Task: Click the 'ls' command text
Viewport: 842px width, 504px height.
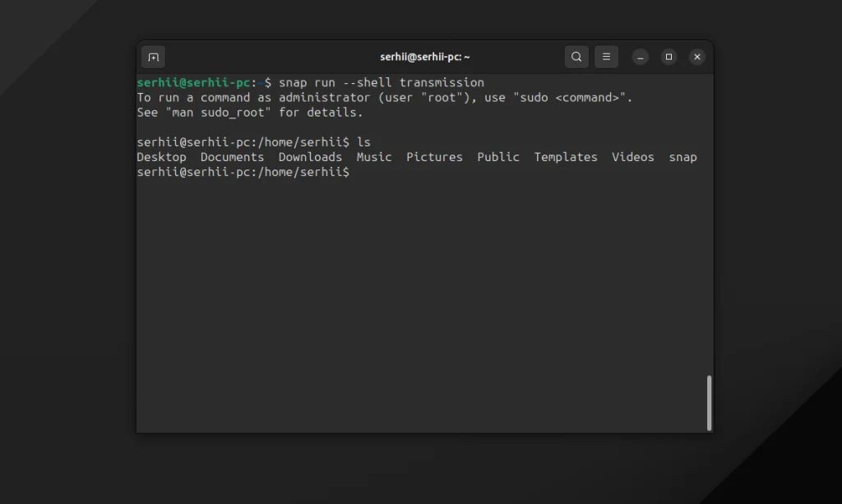Action: [x=363, y=142]
